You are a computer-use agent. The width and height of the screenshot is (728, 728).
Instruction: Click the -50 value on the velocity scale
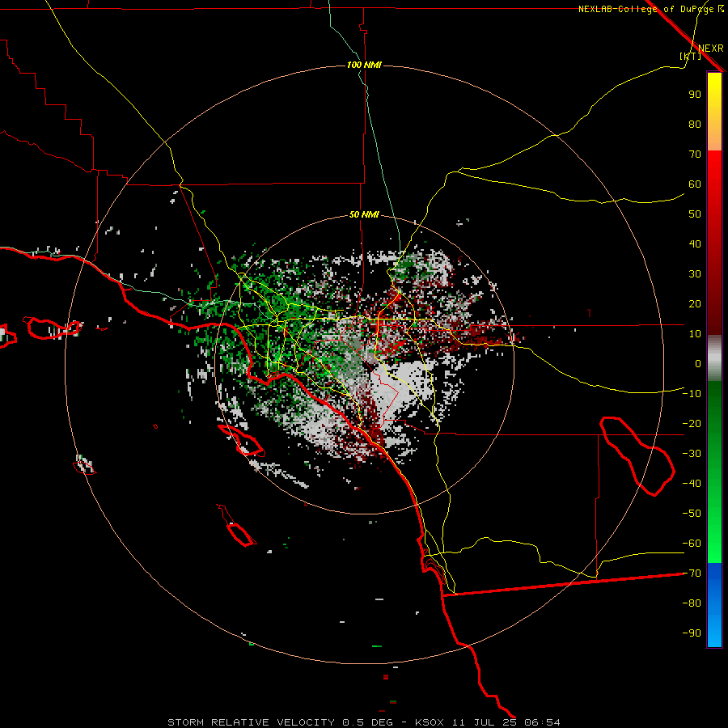(x=692, y=514)
